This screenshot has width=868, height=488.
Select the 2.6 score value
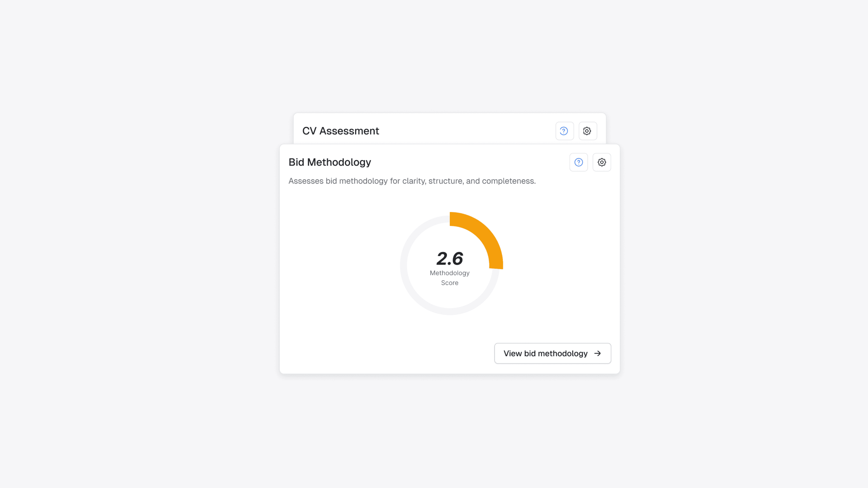point(450,258)
